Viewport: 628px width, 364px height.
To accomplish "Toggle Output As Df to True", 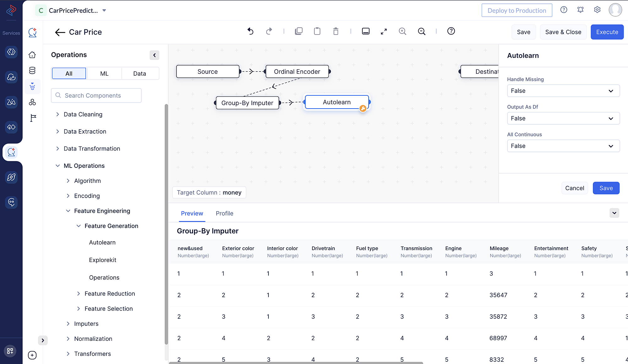I will click(562, 118).
